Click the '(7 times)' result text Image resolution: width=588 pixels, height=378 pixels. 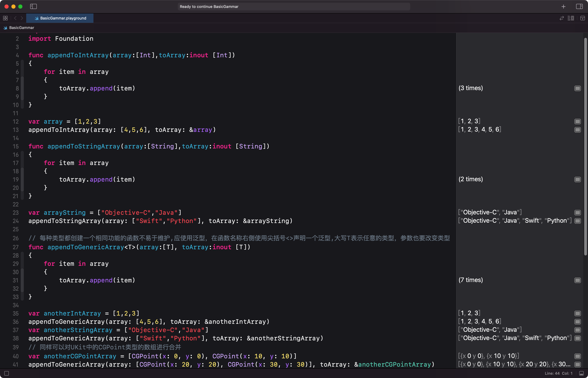pyautogui.click(x=471, y=280)
